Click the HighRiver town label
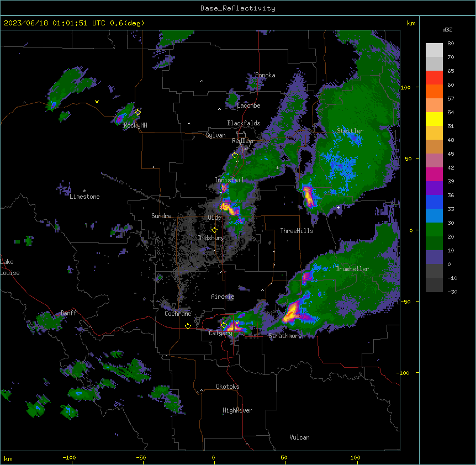476x465 pixels. [237, 410]
